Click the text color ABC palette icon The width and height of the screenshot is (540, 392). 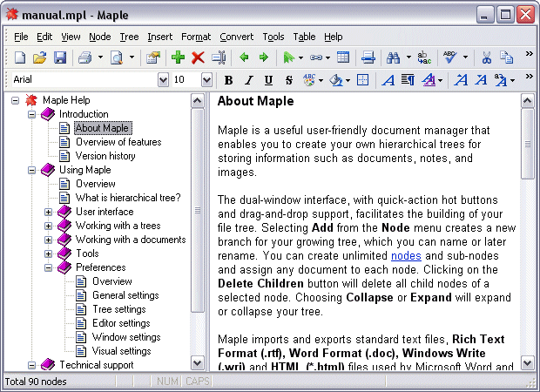click(309, 80)
